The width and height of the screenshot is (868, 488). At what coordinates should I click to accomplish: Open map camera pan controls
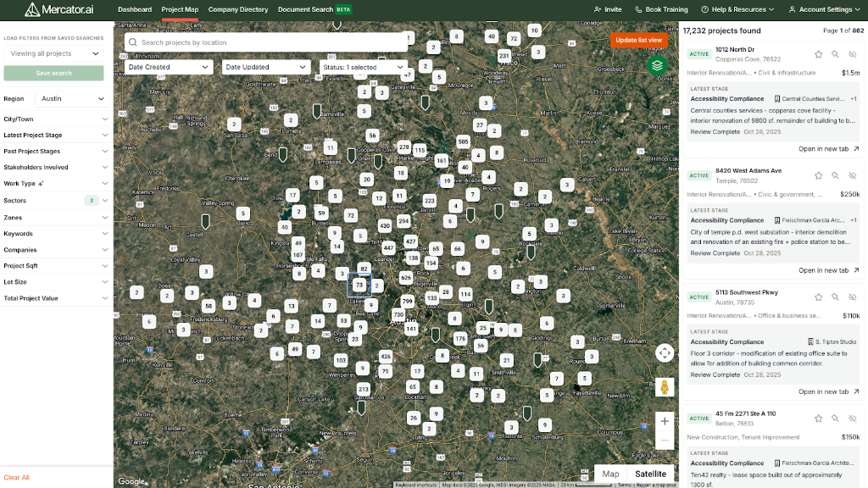pos(665,352)
